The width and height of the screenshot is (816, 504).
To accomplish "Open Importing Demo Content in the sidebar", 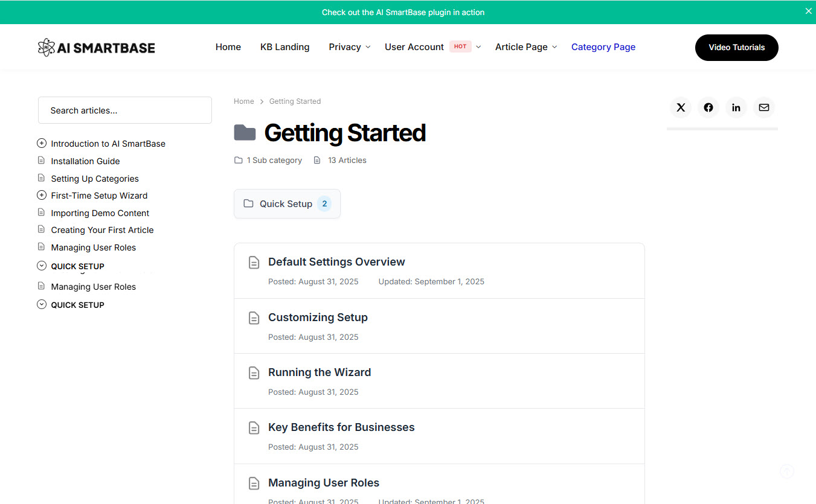I will pyautogui.click(x=100, y=213).
